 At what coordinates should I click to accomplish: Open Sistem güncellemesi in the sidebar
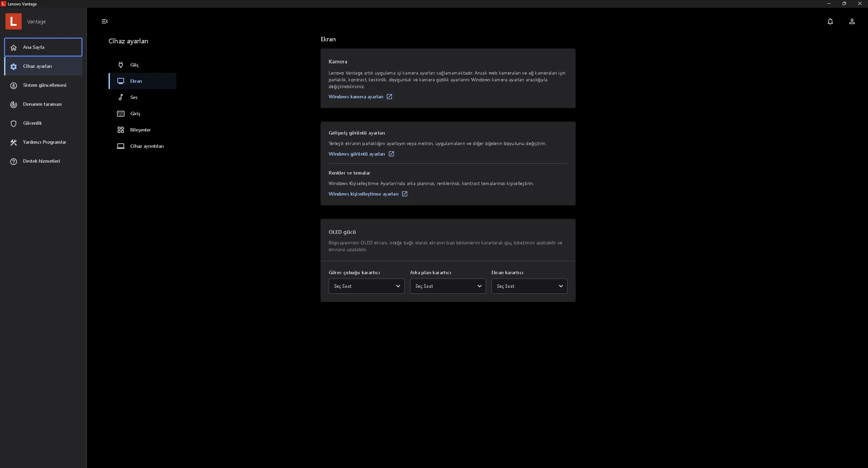pyautogui.click(x=44, y=85)
